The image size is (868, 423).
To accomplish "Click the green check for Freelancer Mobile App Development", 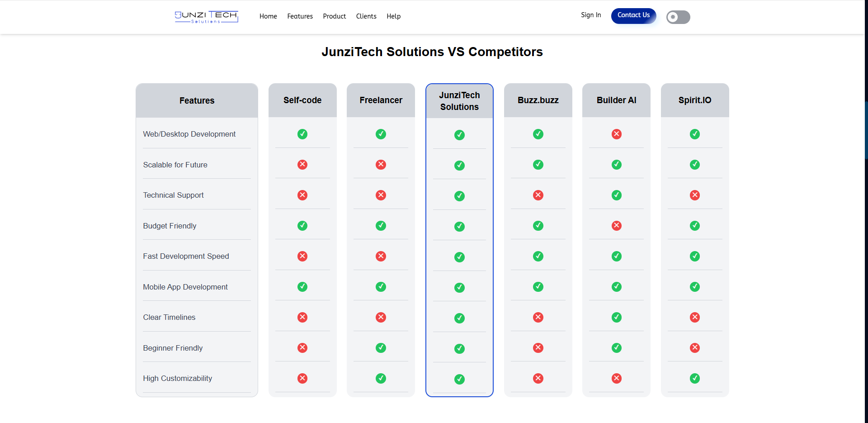I will pos(381,287).
